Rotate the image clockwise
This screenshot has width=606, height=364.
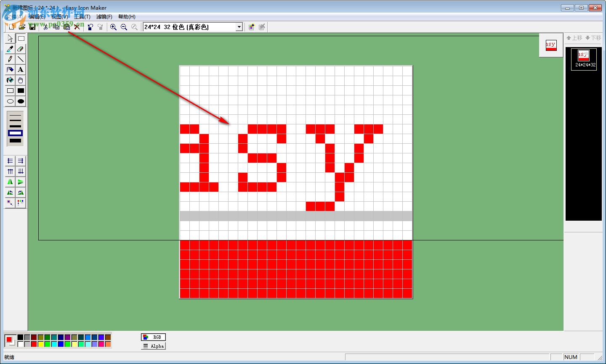click(x=21, y=193)
